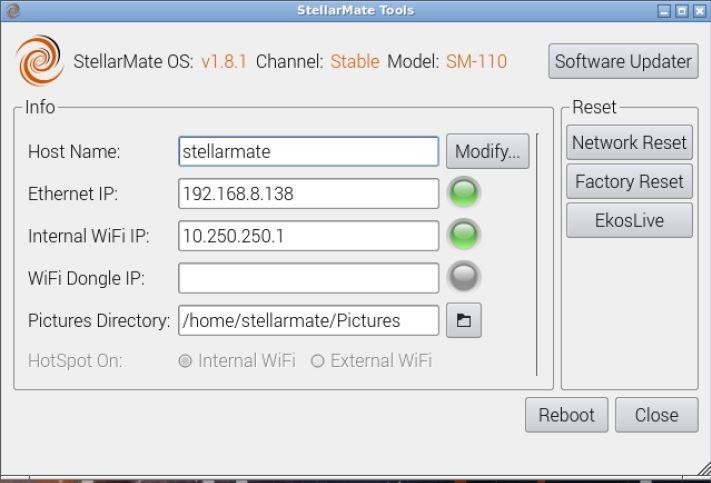Close the window using title bar X
Screen dimensions: 711x483
point(699,10)
